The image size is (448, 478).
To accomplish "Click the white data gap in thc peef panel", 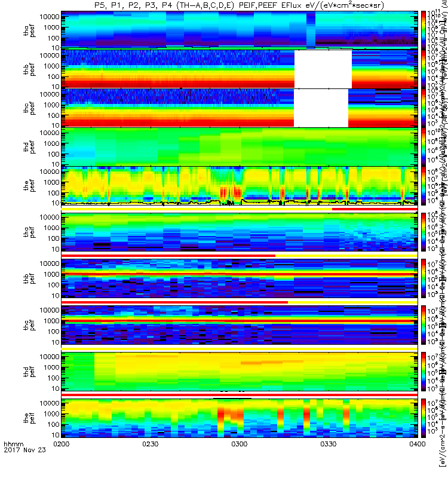I will click(x=321, y=108).
